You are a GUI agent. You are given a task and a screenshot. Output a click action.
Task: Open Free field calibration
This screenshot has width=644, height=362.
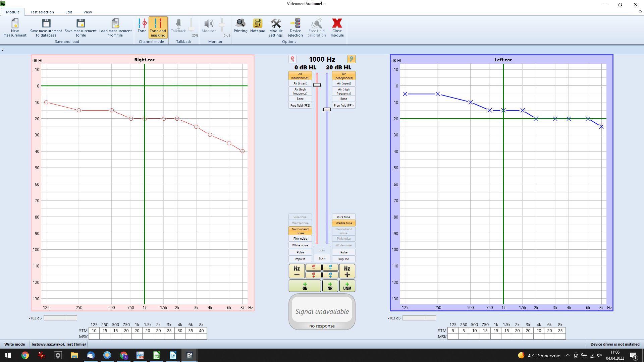pyautogui.click(x=317, y=27)
